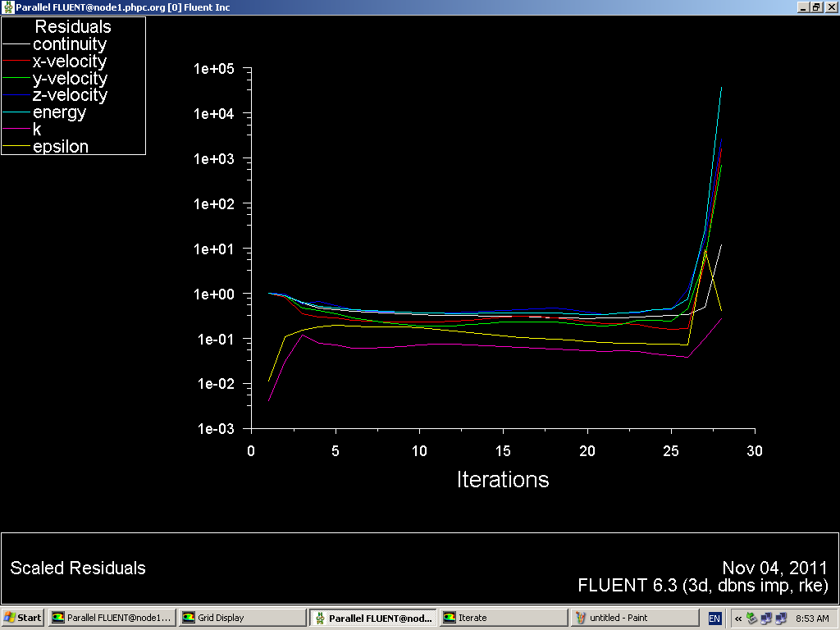
Task: Click the Iterations axis title
Action: click(x=502, y=479)
